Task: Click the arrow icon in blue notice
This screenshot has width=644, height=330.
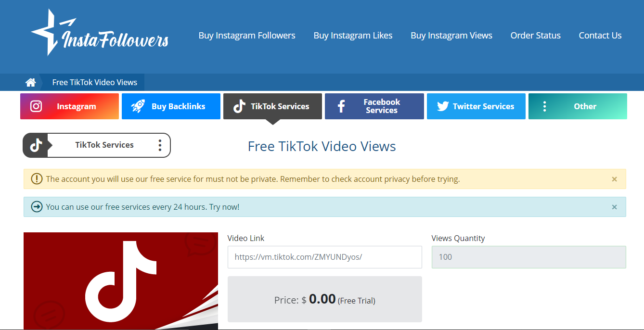Action: [37, 207]
